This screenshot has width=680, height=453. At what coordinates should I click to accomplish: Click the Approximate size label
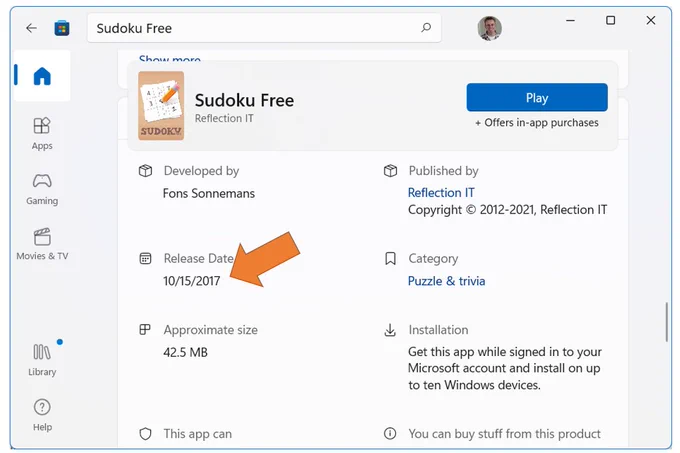coord(210,330)
